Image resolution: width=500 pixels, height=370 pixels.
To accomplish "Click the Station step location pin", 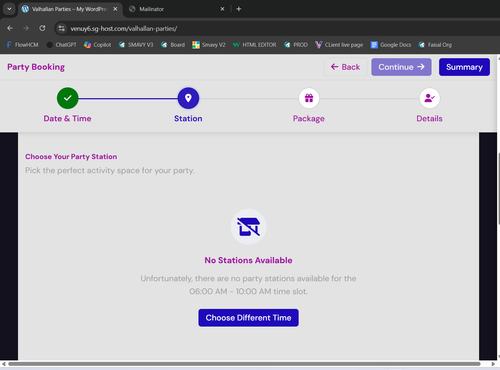I will click(x=188, y=98).
